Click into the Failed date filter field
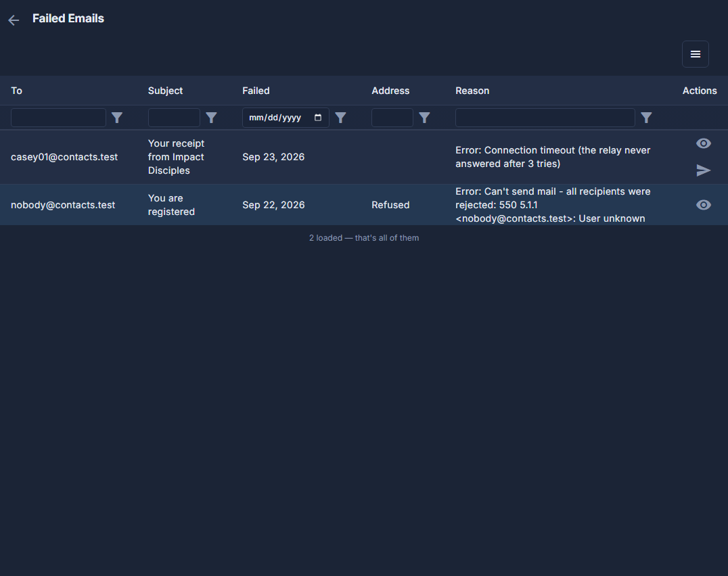This screenshot has height=576, width=728. 286,118
